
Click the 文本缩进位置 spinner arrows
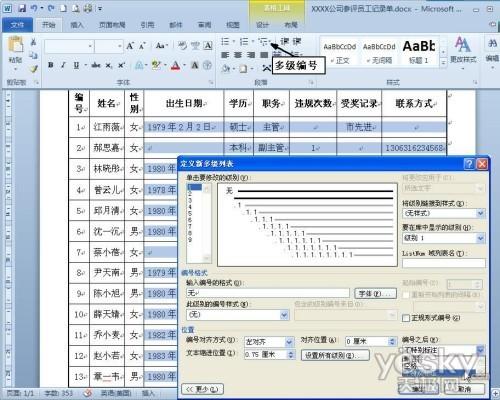[x=291, y=355]
